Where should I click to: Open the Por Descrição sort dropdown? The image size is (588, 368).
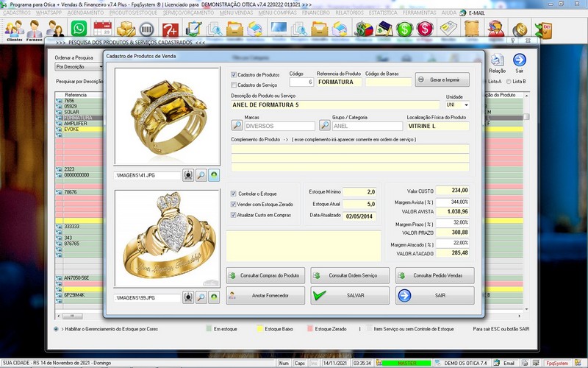(x=79, y=66)
